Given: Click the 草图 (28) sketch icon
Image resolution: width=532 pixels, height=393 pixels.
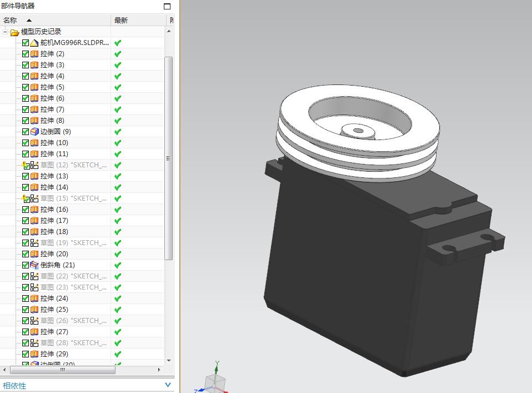Looking at the screenshot, I should (x=34, y=343).
